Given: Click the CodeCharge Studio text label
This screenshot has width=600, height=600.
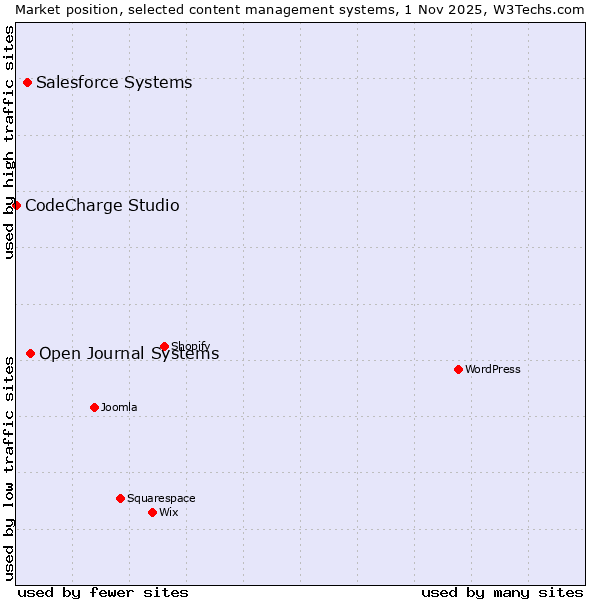Looking at the screenshot, I should coord(102,206).
